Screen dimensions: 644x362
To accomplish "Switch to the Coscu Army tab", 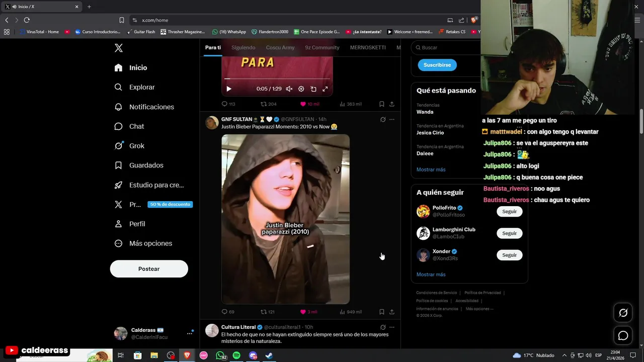I will 280,48.
